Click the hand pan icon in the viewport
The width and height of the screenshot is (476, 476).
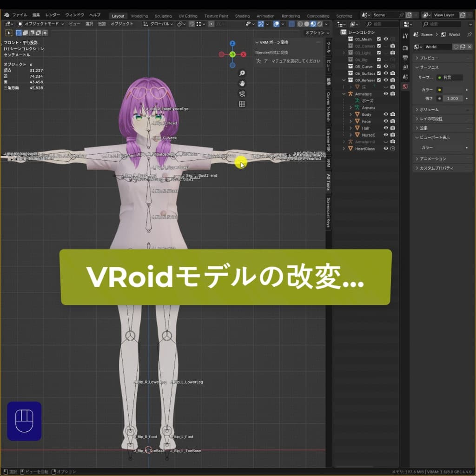coord(242,84)
